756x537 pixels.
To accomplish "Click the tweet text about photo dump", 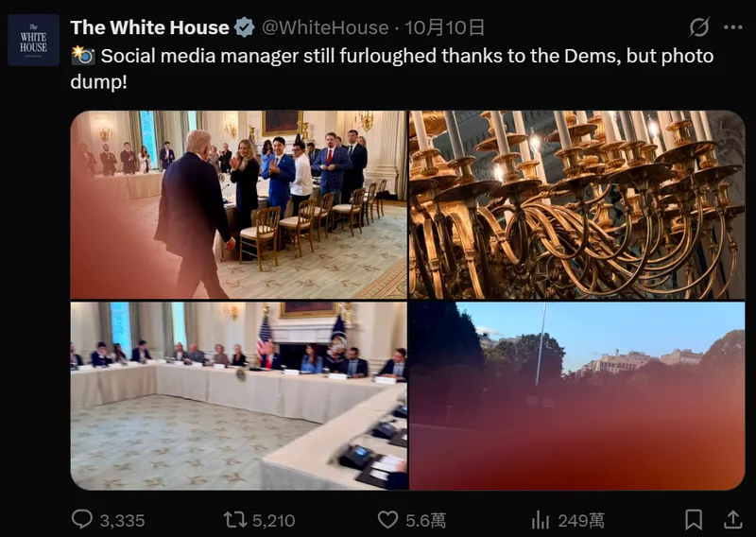I will (392, 68).
